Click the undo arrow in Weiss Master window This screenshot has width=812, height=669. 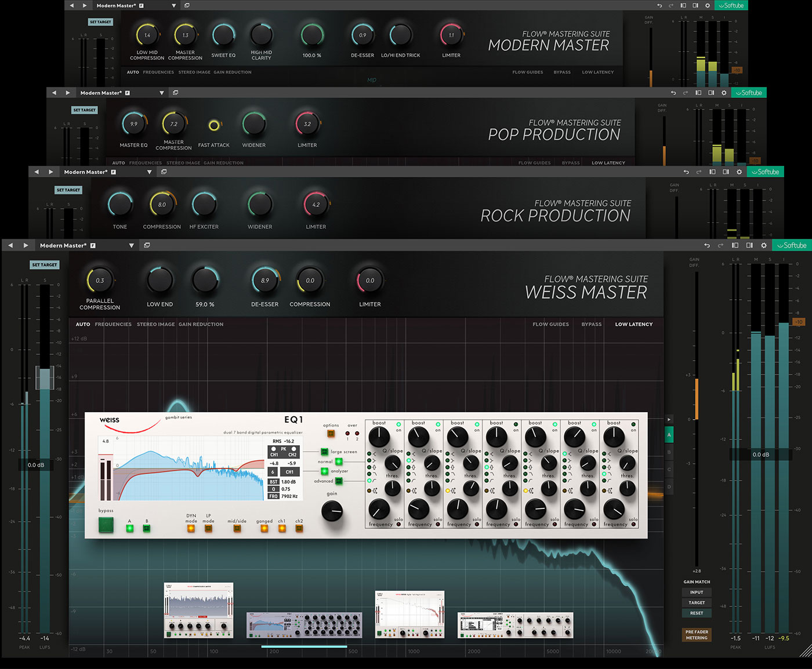coord(706,246)
